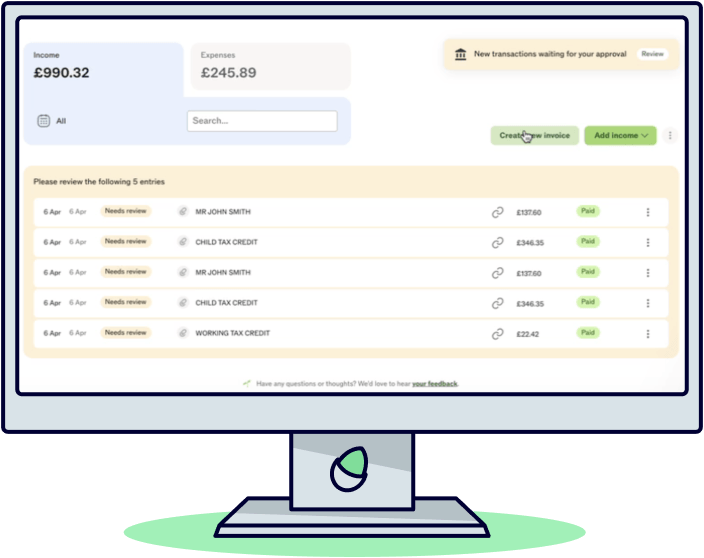Open the calendar date filter icon
704x558 pixels.
coord(44,121)
